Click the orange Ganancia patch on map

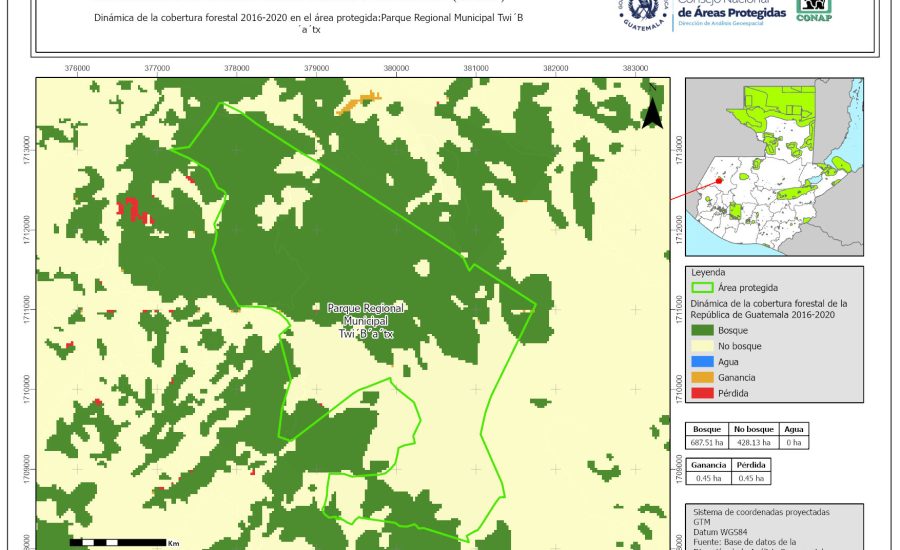tap(359, 101)
